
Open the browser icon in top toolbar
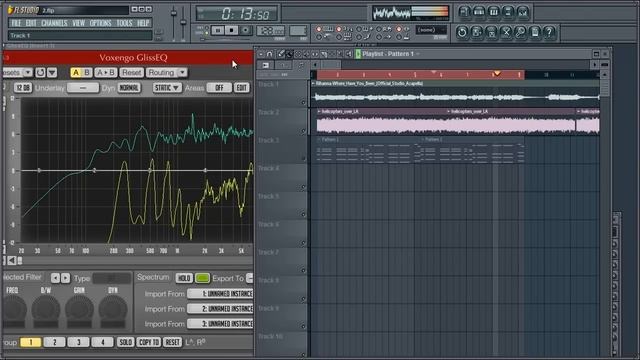(x=508, y=12)
